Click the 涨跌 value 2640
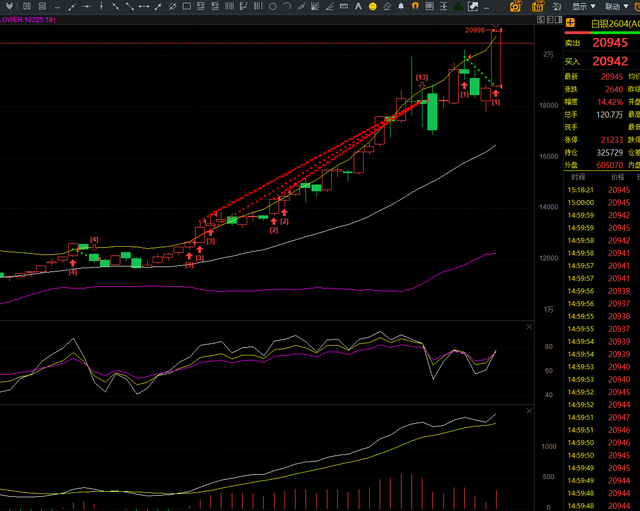 click(x=614, y=89)
